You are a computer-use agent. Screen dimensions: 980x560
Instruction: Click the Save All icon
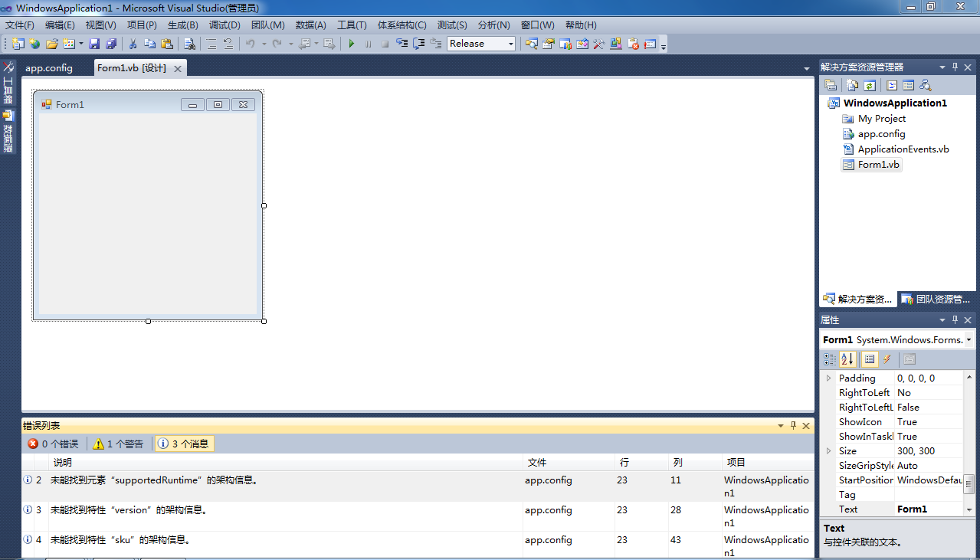coord(111,44)
